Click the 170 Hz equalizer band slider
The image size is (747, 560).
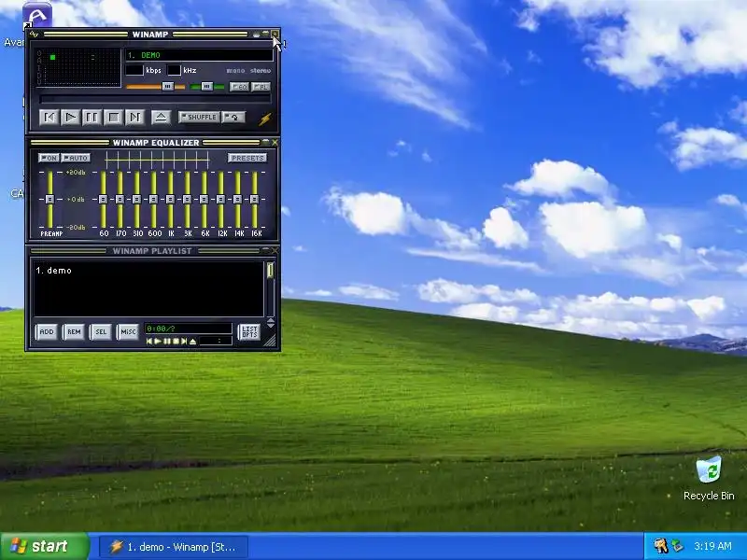tap(120, 199)
